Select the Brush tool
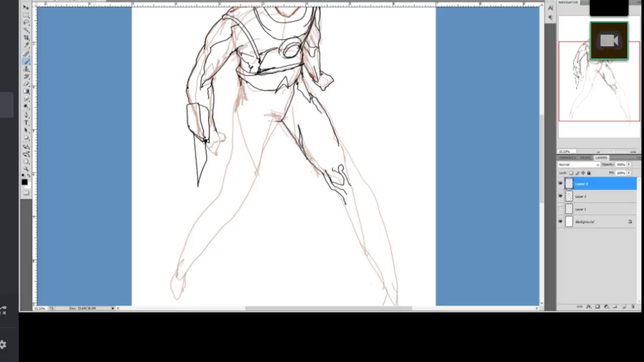 tap(26, 61)
